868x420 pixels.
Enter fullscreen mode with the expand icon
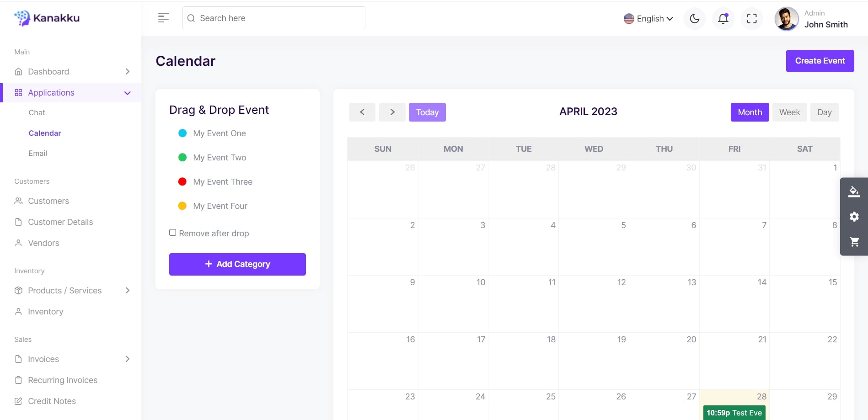pyautogui.click(x=751, y=19)
